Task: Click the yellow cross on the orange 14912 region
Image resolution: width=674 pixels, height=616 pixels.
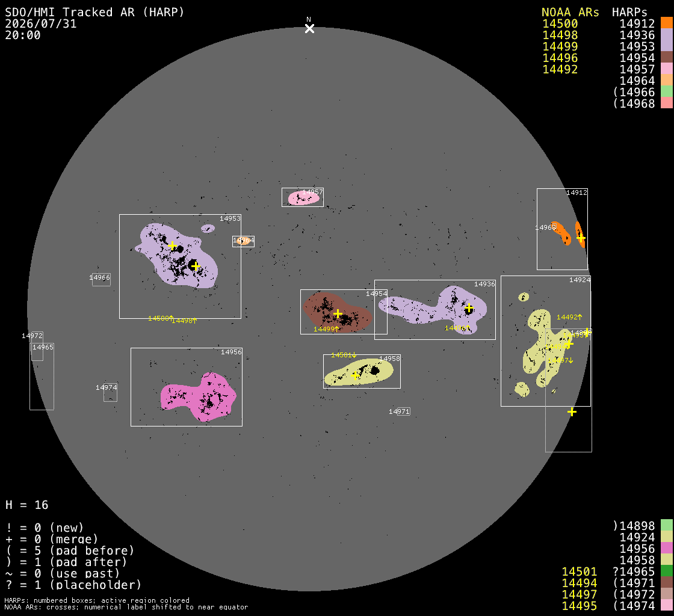Action: coord(581,238)
